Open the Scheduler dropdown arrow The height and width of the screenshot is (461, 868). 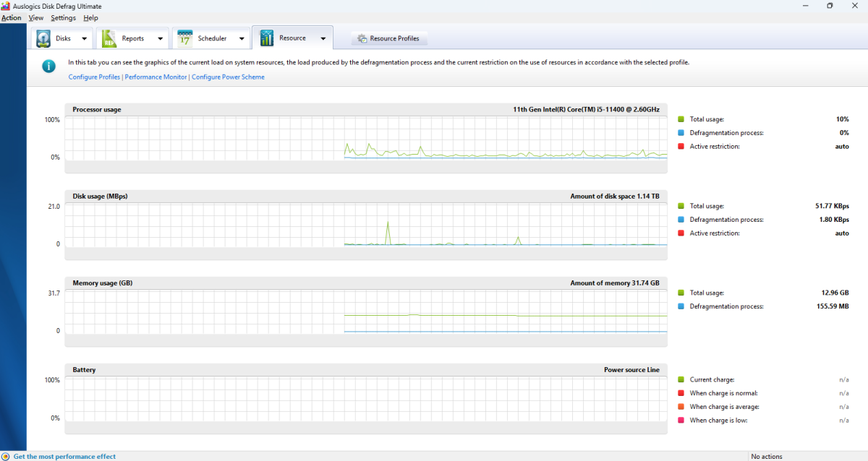pos(242,39)
